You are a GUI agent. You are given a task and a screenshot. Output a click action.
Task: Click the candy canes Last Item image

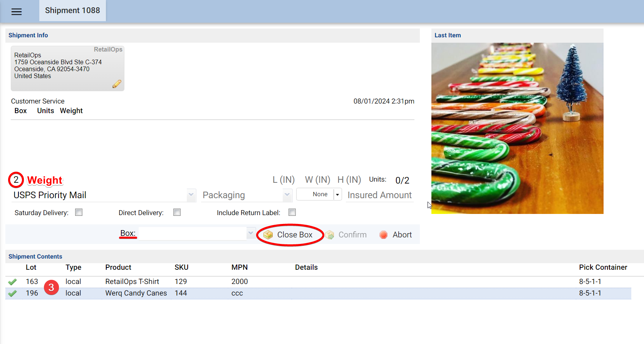click(x=517, y=128)
